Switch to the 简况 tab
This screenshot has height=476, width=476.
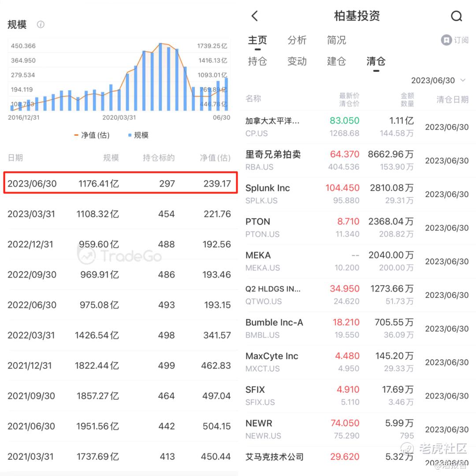[336, 40]
